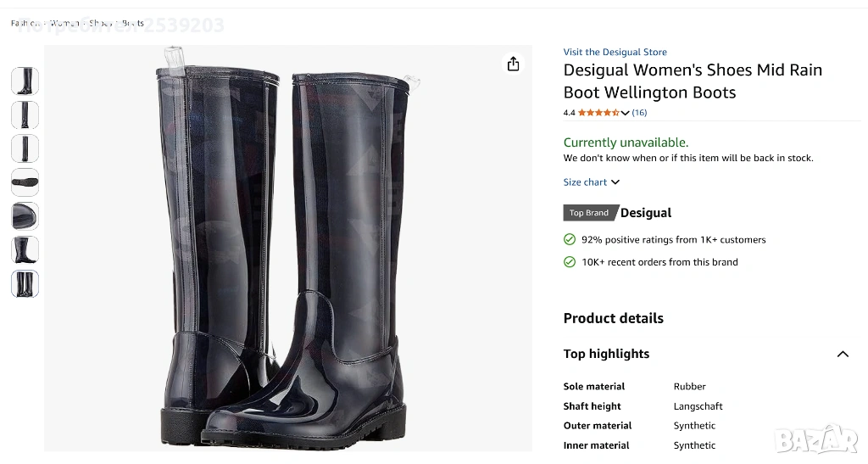The image size is (868, 464).
Task: Select the Shoes breadcrumb link
Action: (100, 23)
